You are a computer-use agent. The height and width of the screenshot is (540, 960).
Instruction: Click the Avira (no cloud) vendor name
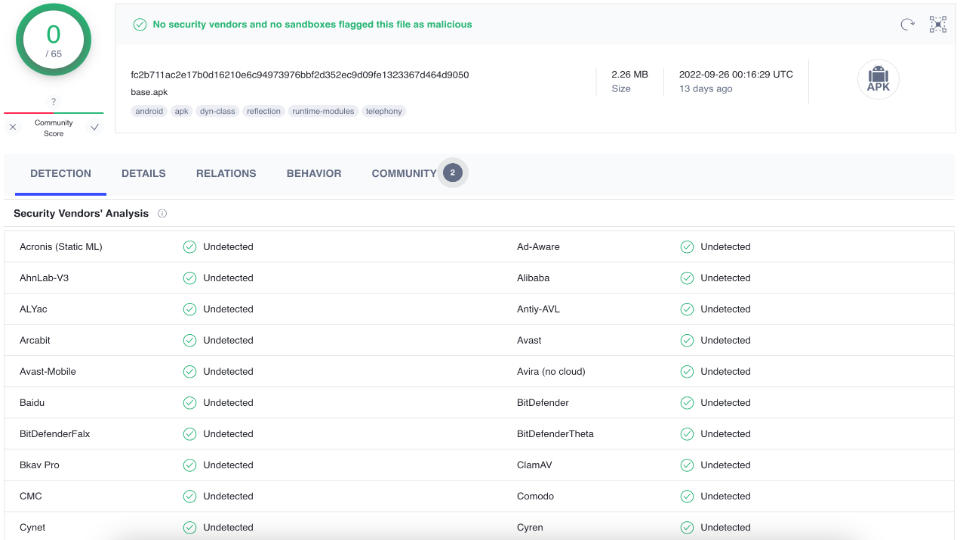551,372
